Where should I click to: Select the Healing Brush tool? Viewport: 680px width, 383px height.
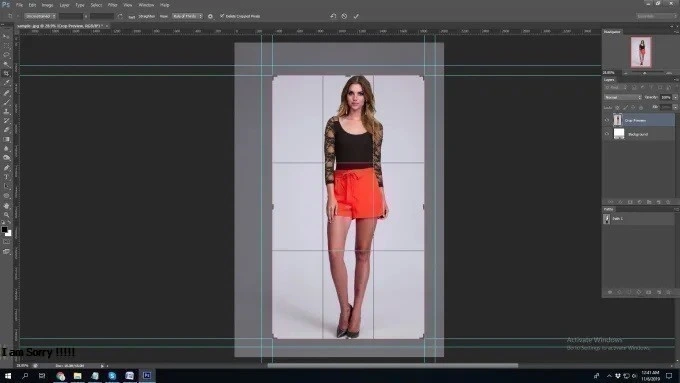pos(7,92)
